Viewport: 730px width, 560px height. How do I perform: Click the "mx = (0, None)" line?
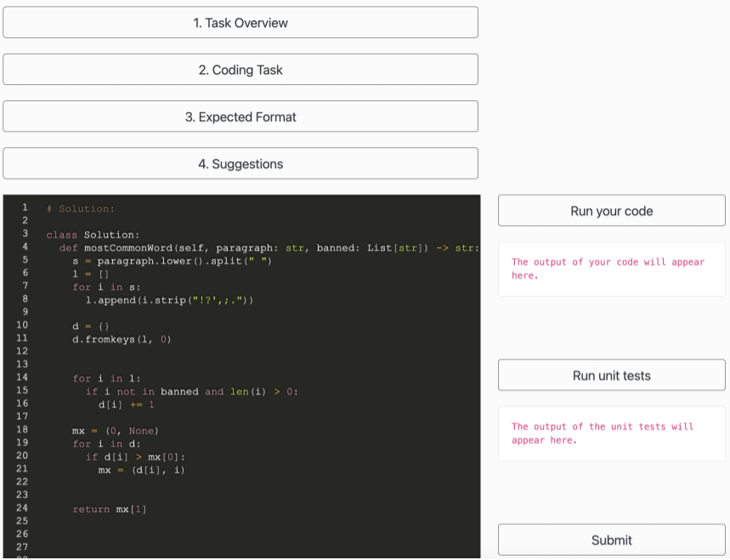[x=116, y=431]
